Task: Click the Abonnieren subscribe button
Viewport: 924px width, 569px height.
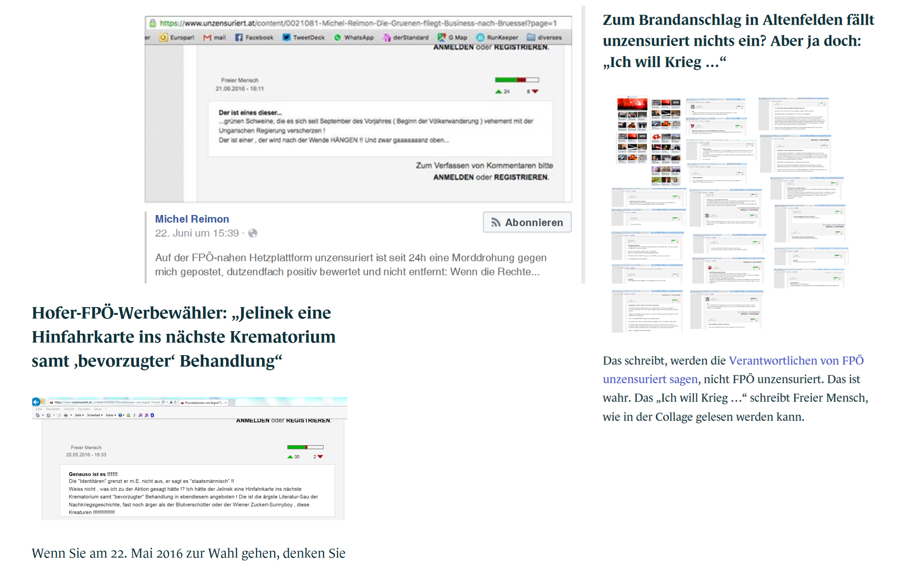Action: [x=527, y=222]
